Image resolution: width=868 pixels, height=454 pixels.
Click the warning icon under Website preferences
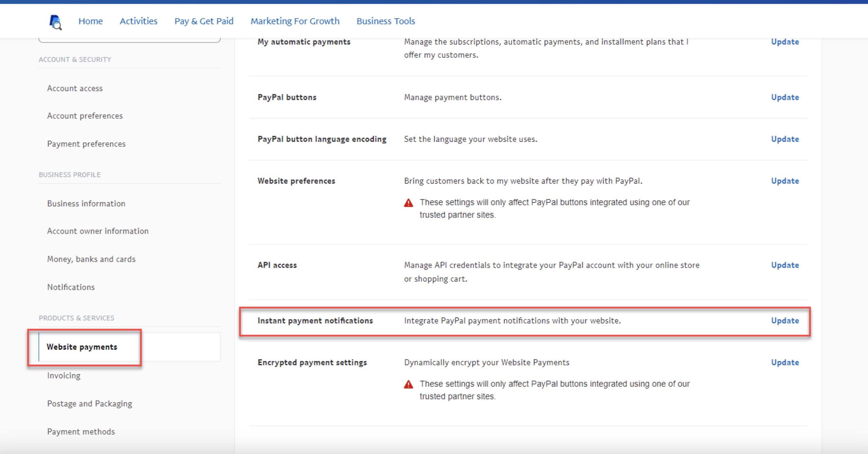(408, 203)
